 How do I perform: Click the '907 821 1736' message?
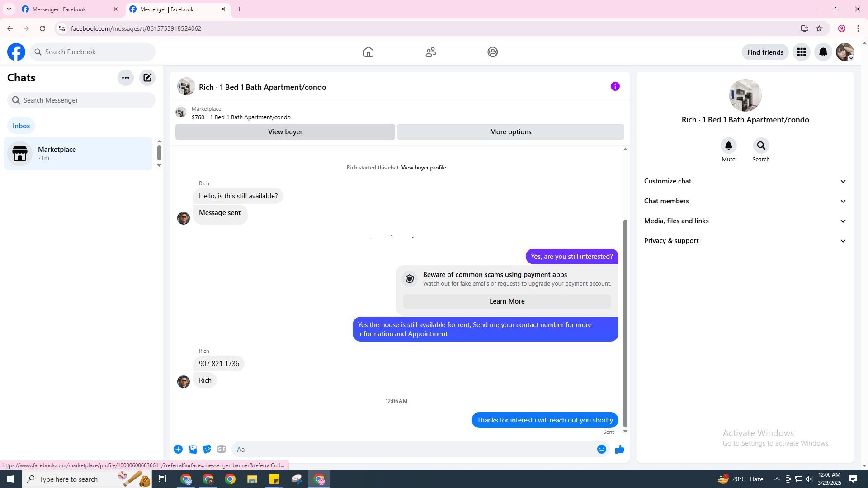point(219,364)
